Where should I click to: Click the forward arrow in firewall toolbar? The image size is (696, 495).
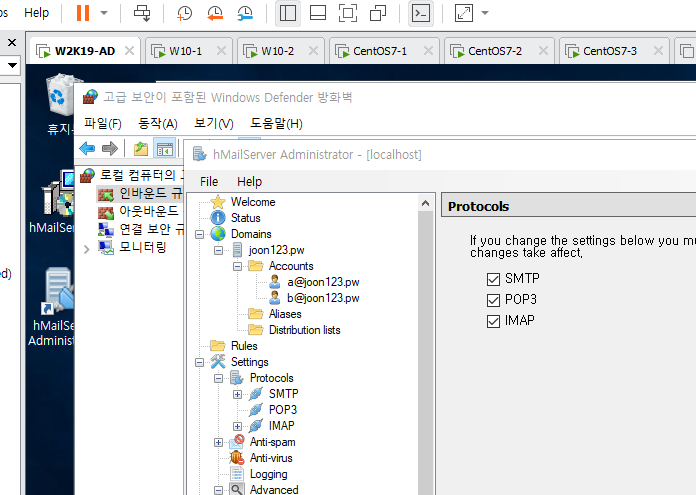[x=110, y=148]
